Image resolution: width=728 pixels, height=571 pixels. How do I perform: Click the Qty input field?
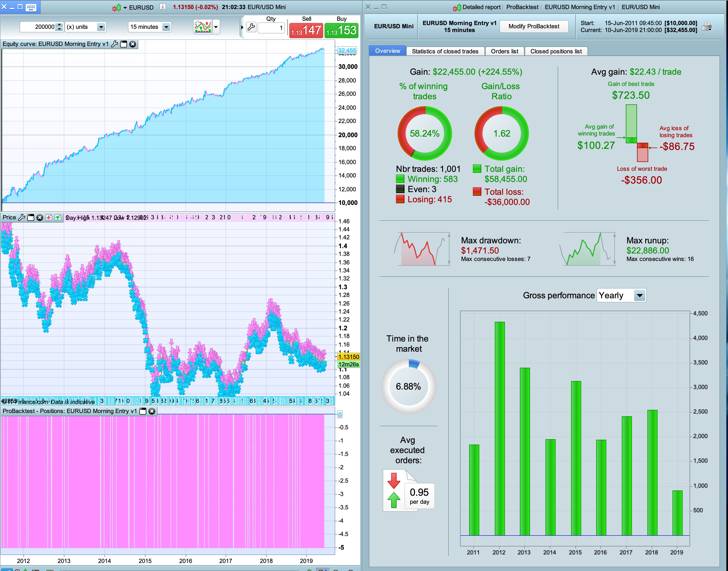click(271, 28)
